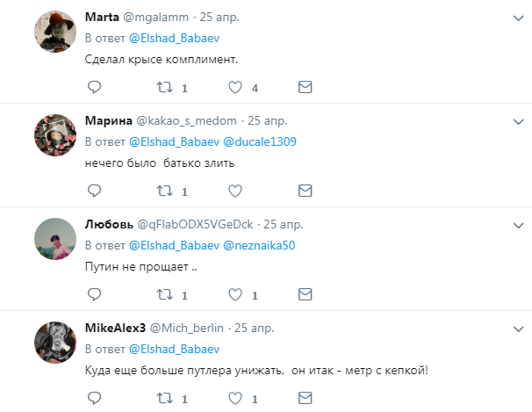
Task: Like Любовь's tweet
Action: (x=234, y=294)
